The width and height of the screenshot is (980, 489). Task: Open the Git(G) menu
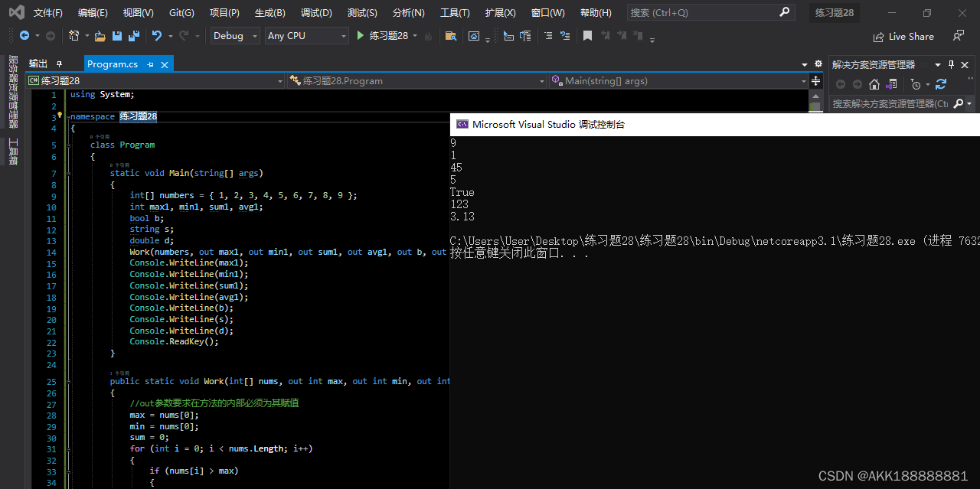click(181, 12)
